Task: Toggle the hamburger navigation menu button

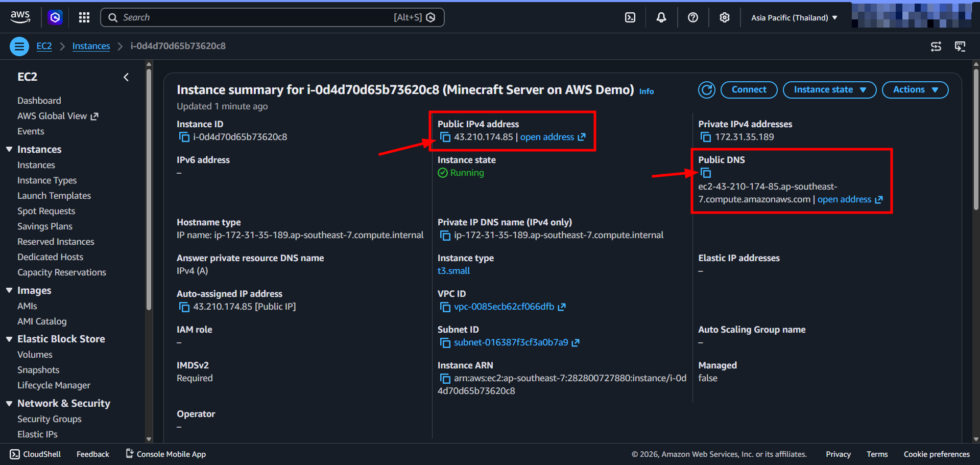Action: [x=19, y=46]
